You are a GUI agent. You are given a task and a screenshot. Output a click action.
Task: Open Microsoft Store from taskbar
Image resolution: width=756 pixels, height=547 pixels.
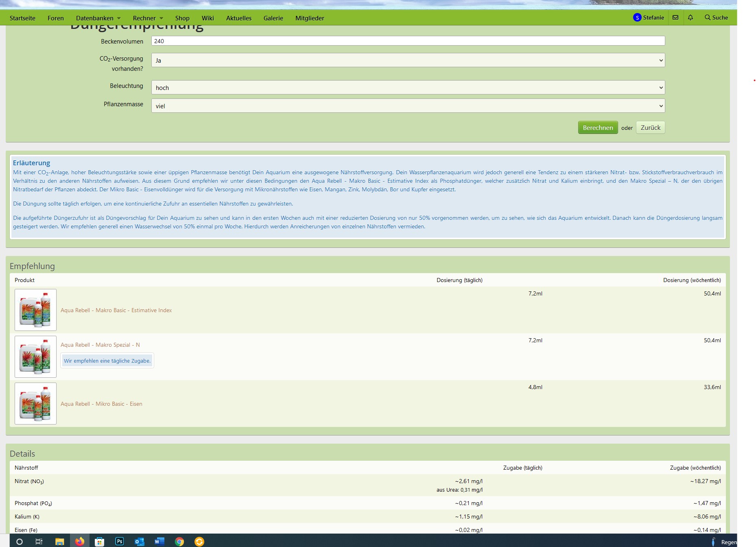pyautogui.click(x=99, y=541)
